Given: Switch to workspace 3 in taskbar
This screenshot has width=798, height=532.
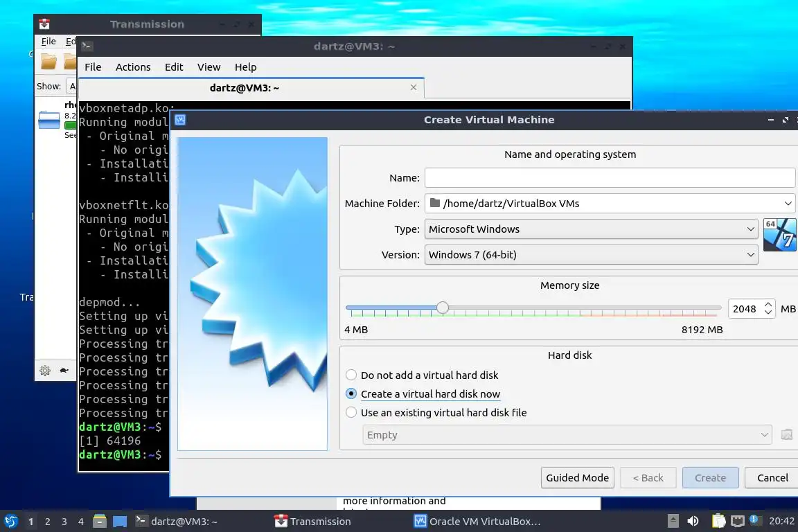Looking at the screenshot, I should (64, 522).
